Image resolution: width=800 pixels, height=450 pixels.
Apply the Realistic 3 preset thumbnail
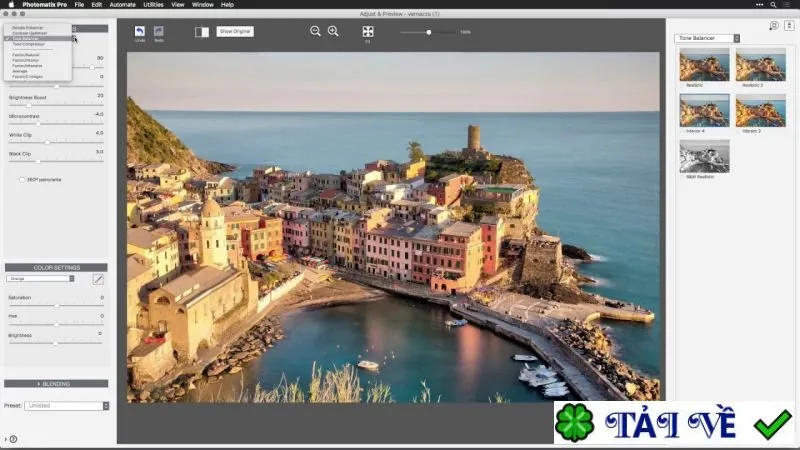point(761,65)
